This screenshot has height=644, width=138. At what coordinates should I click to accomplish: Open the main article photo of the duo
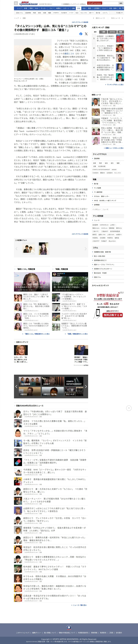[33, 58]
